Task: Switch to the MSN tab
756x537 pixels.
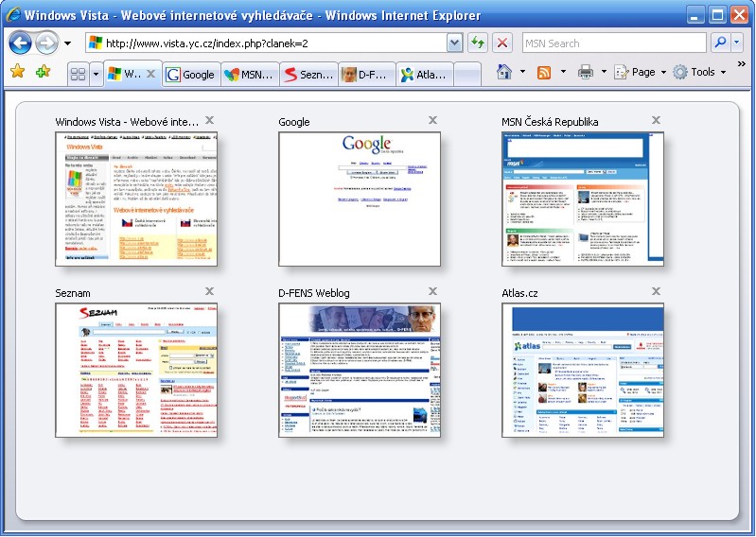Action: [x=250, y=75]
